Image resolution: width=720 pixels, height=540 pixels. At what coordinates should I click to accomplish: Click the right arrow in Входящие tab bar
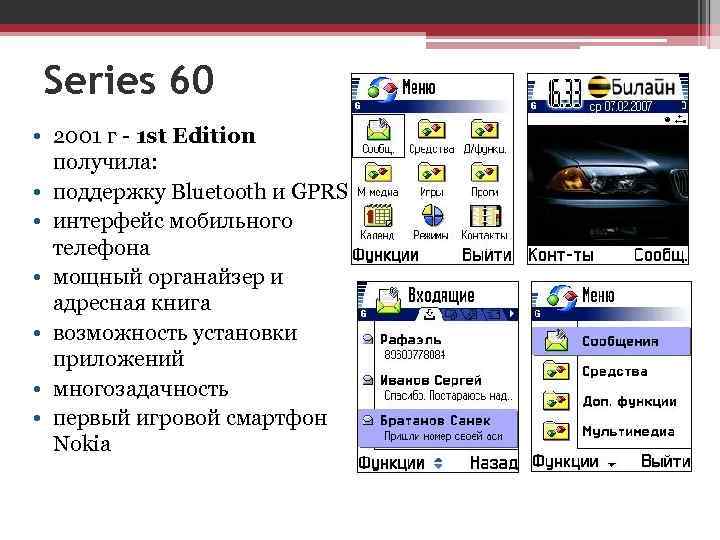512,314
